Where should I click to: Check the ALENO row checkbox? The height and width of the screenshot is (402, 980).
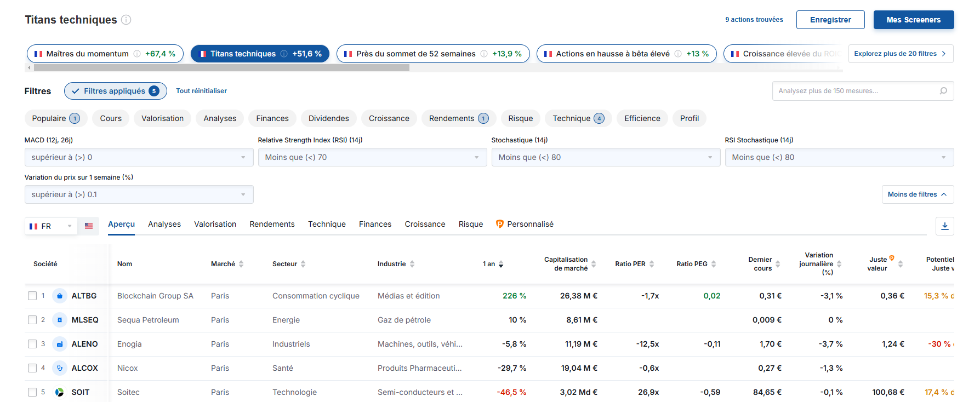(x=32, y=344)
